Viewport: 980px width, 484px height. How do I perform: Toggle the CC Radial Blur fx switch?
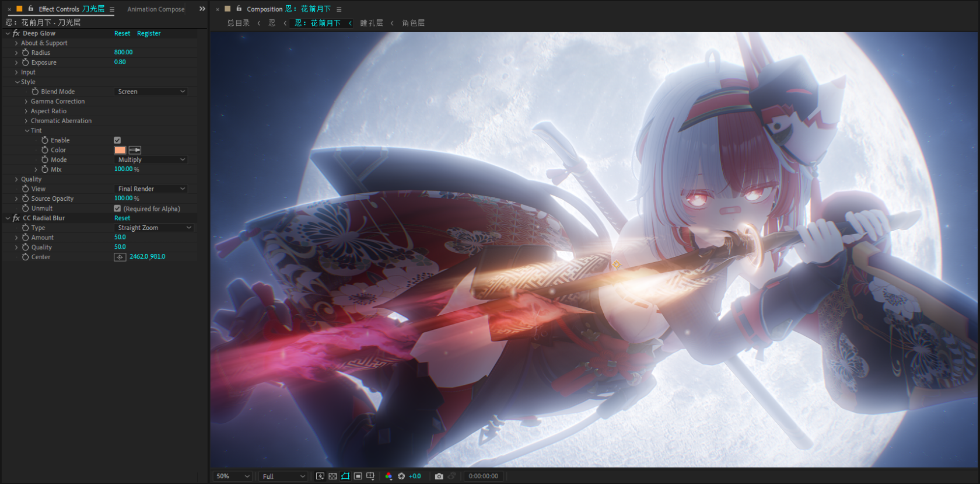[16, 218]
